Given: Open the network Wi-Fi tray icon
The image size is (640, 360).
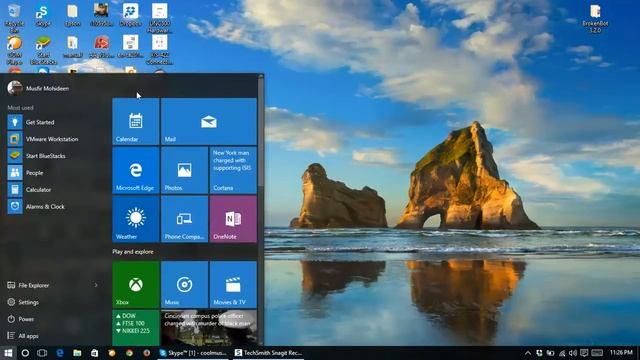Looking at the screenshot, I should tap(562, 353).
